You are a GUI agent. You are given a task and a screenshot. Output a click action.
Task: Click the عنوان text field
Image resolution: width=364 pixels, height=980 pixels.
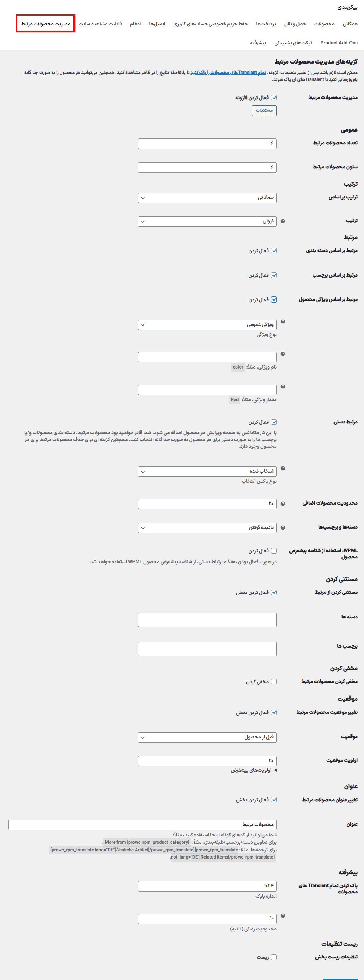[x=142, y=825]
